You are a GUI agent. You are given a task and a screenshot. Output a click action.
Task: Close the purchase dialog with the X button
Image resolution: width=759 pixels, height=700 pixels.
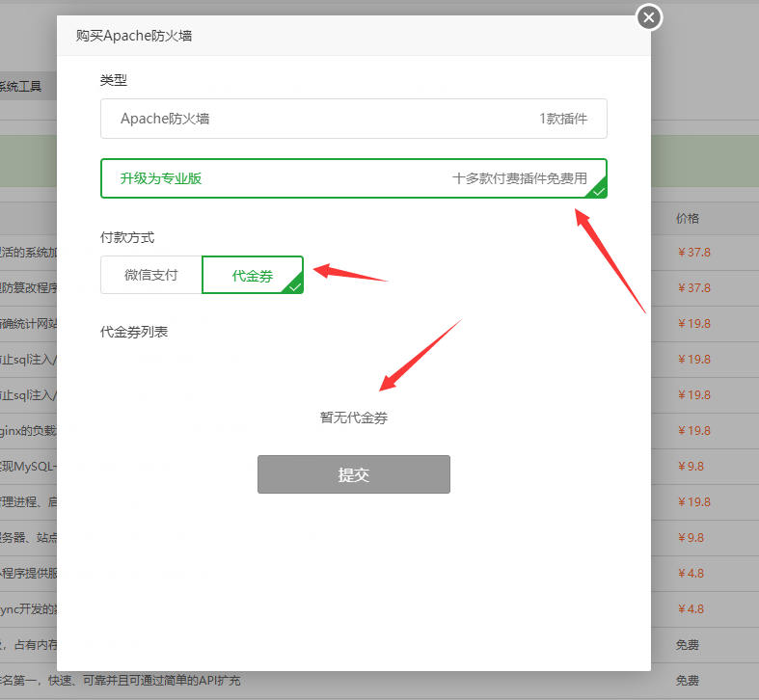649,18
